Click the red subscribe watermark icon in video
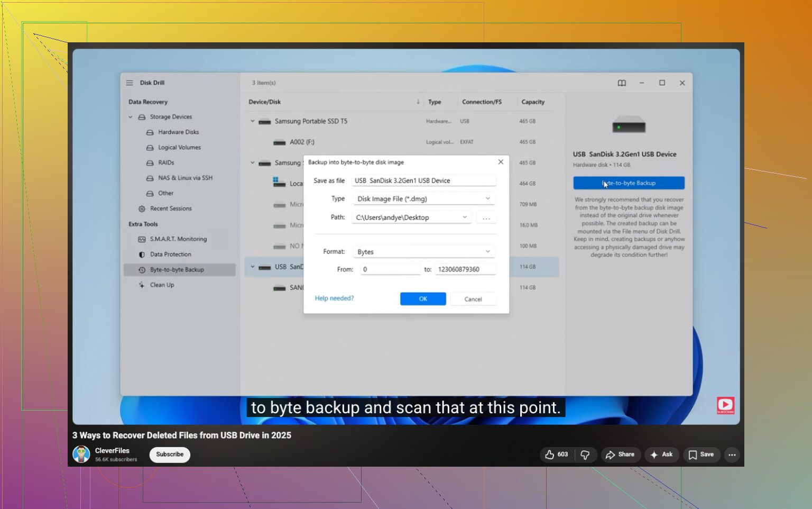812x509 pixels. 726,406
